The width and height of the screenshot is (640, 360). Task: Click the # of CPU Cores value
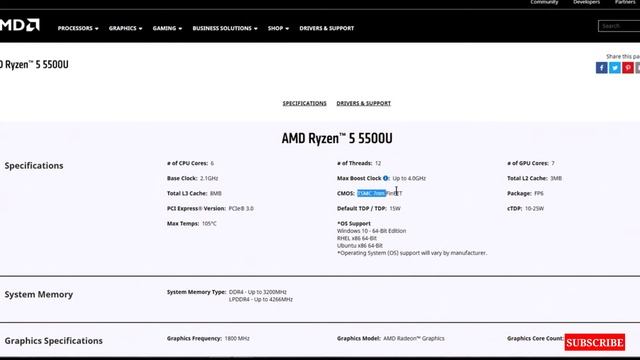[x=212, y=163]
